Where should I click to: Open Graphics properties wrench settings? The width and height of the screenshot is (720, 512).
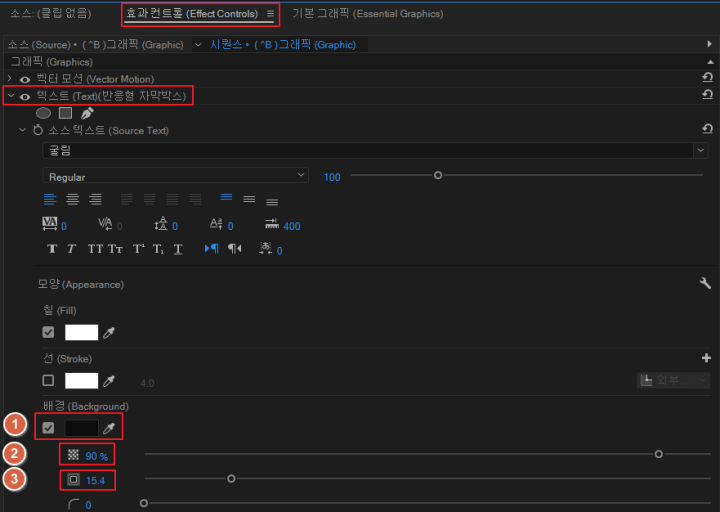(x=705, y=283)
